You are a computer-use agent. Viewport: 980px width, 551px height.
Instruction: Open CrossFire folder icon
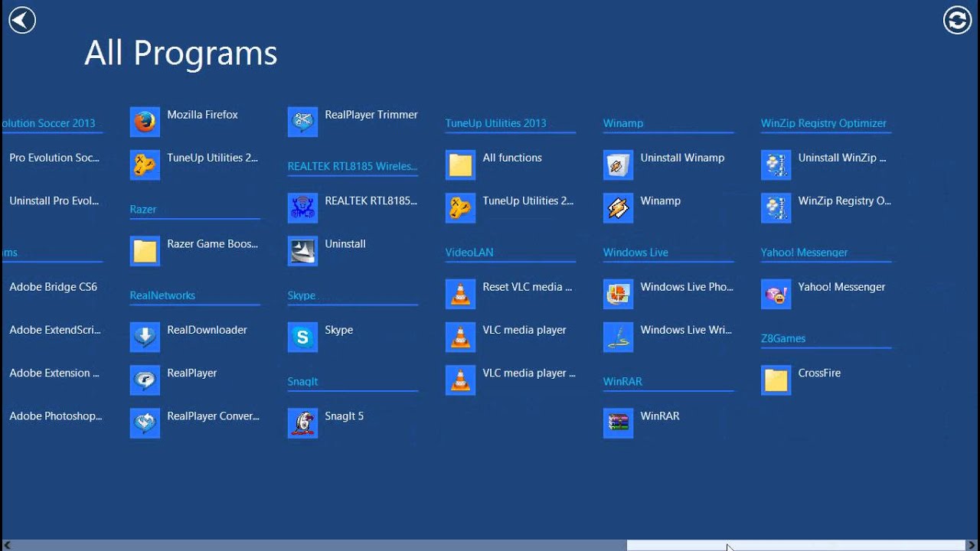(x=776, y=380)
